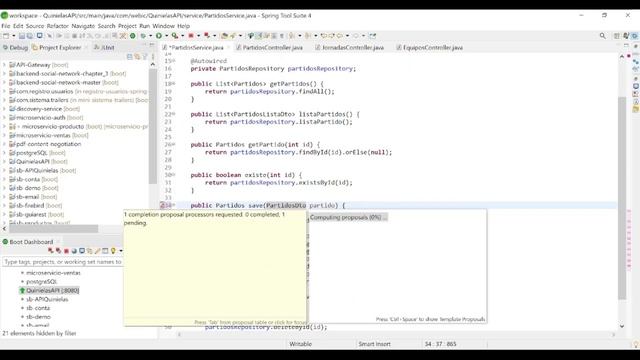
Task: Click Link with Editor icon in Project Explorer
Action: (x=137, y=56)
